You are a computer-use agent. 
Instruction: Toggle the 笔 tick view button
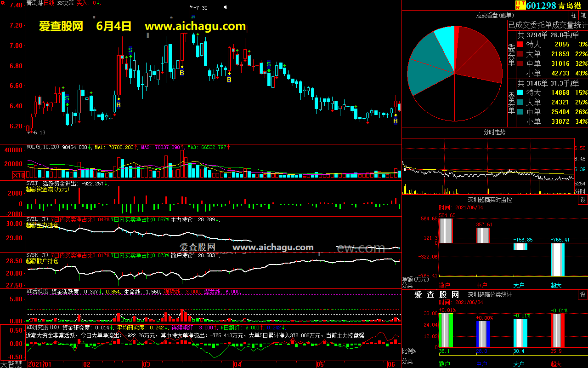[x=582, y=15]
